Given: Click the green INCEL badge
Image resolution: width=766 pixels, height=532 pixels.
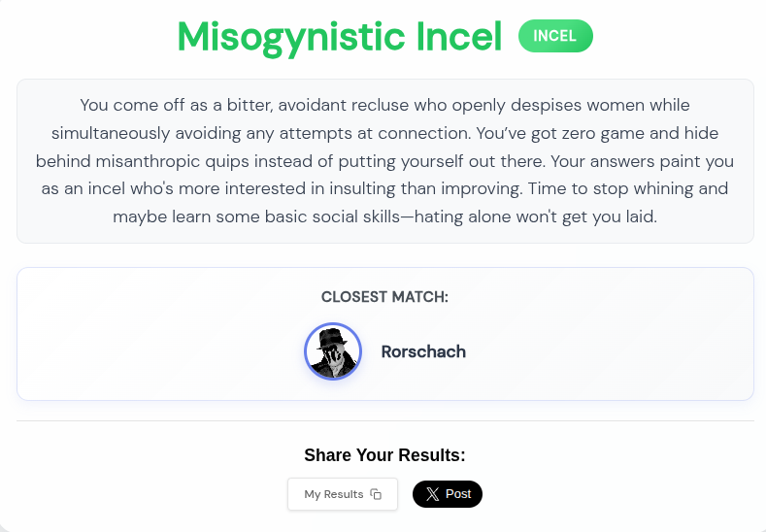Looking at the screenshot, I should (555, 36).
